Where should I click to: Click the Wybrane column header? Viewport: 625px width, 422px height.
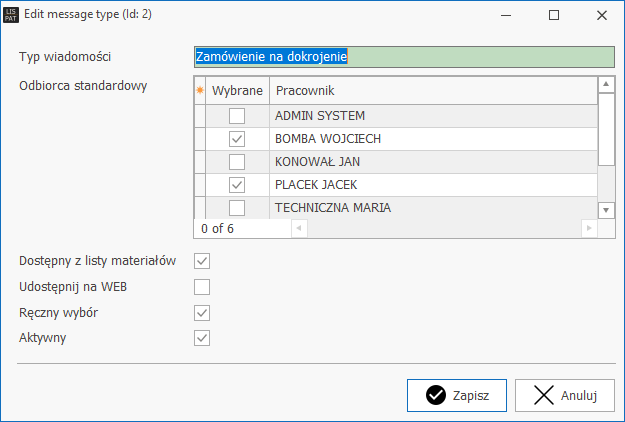[x=237, y=90]
